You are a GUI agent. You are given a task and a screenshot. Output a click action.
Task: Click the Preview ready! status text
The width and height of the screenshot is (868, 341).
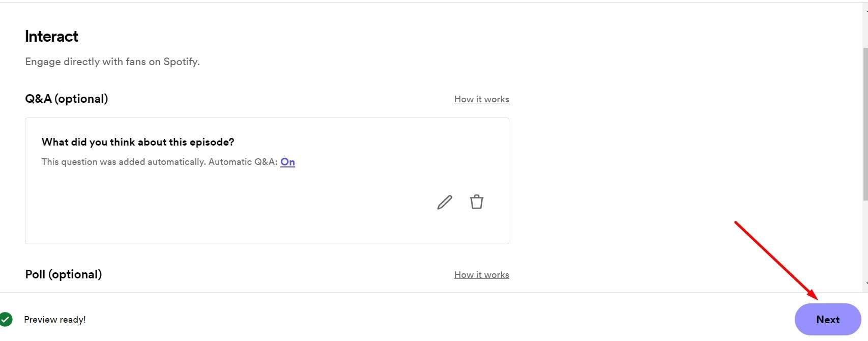(x=55, y=320)
